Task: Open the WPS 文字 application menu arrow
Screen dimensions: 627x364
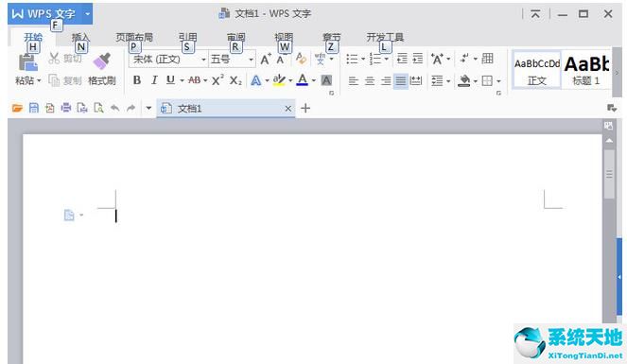Action: pyautogui.click(x=87, y=14)
